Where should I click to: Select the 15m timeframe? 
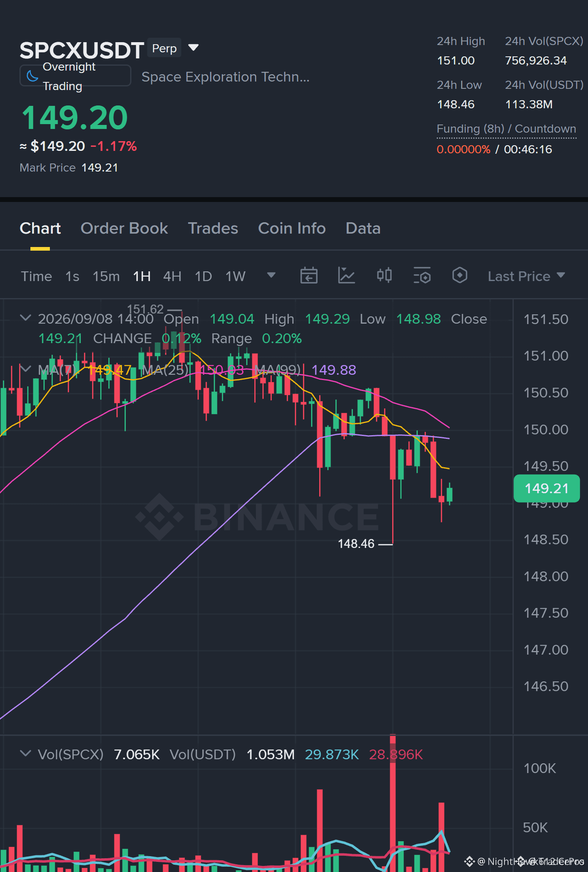pyautogui.click(x=106, y=276)
